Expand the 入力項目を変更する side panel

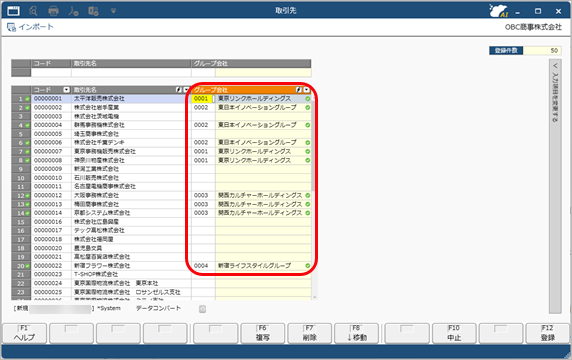(555, 186)
